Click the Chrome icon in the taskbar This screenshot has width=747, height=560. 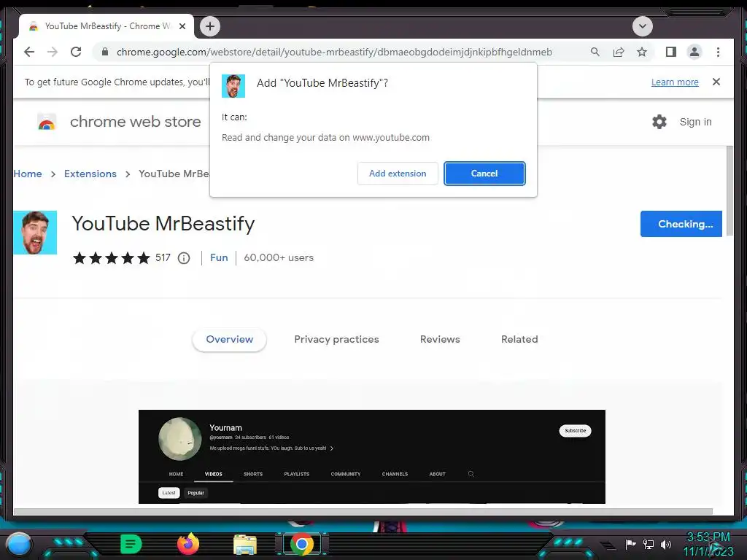coord(302,544)
